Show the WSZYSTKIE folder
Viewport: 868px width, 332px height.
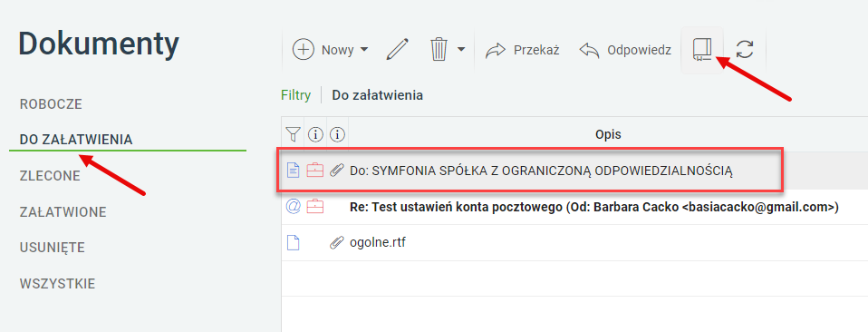58,284
